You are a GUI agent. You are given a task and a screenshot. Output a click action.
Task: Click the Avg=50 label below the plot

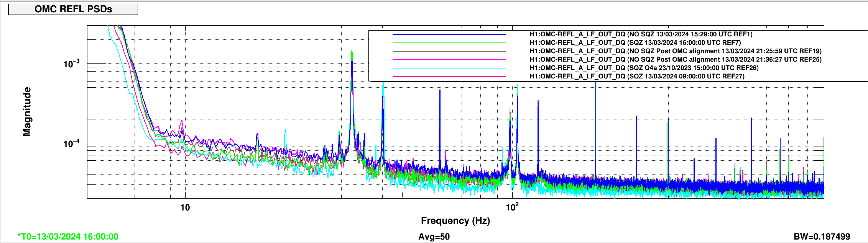[434, 237]
